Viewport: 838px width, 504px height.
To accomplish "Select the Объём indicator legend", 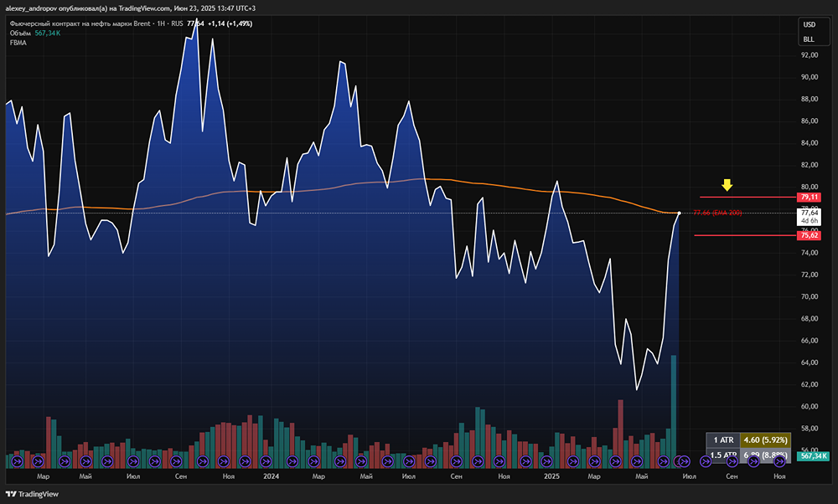I will click(x=20, y=33).
